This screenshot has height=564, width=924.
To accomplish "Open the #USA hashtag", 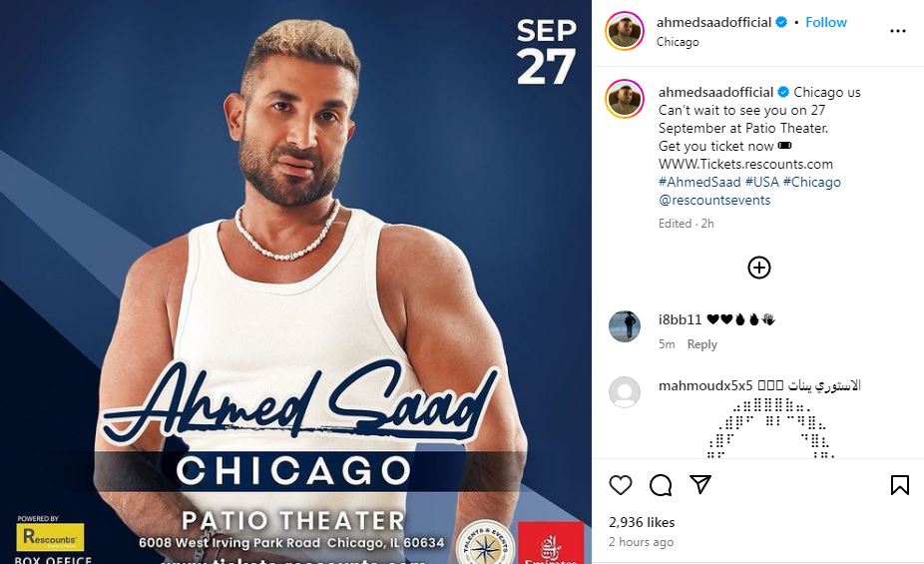I will (762, 182).
